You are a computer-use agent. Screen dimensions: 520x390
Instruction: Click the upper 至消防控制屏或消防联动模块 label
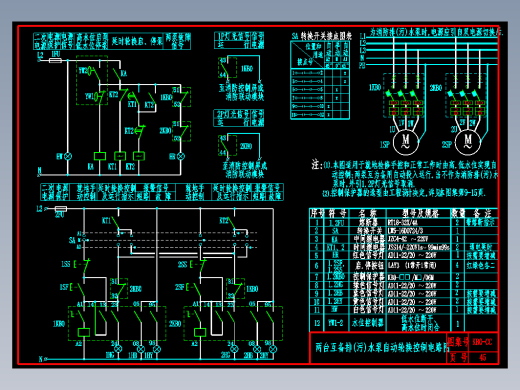241,92
